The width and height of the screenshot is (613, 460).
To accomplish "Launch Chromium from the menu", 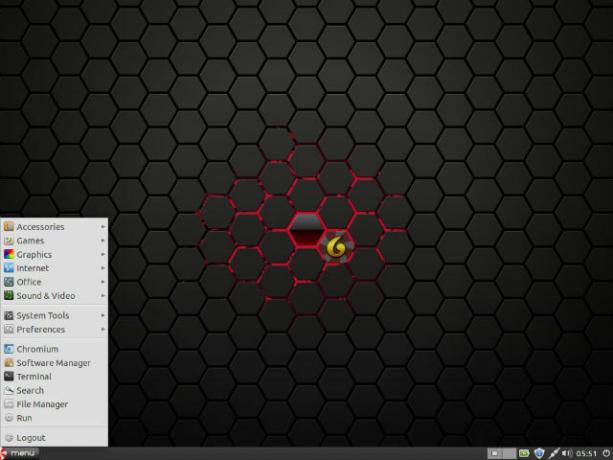I will (54, 349).
